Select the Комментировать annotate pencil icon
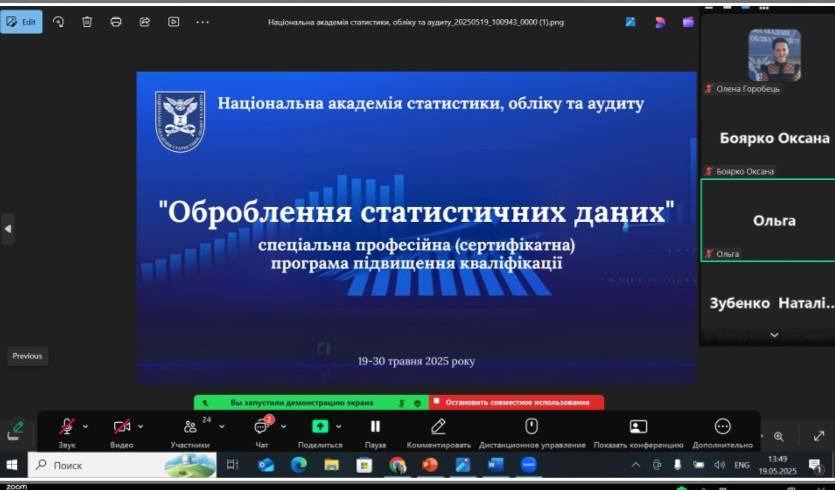835x490 pixels. (x=438, y=426)
